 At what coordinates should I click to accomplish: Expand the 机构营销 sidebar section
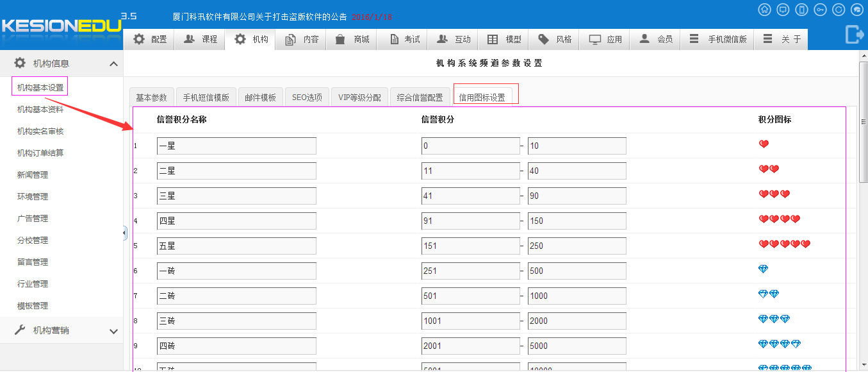[x=113, y=331]
